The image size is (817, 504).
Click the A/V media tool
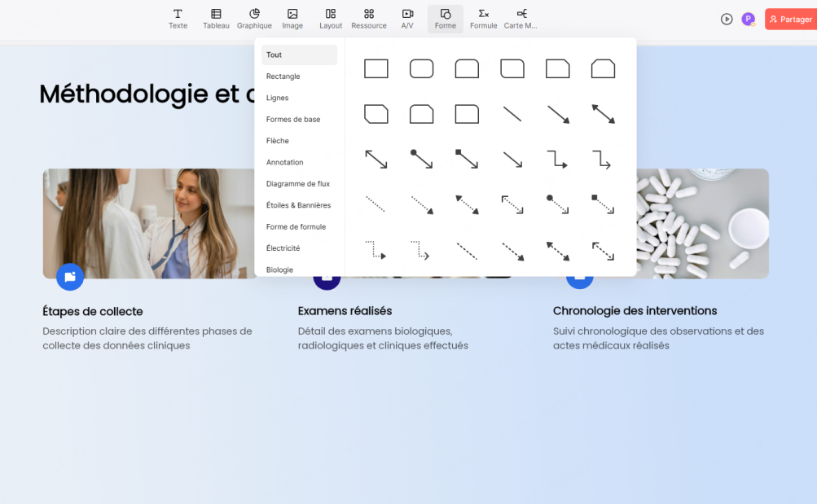tap(407, 19)
